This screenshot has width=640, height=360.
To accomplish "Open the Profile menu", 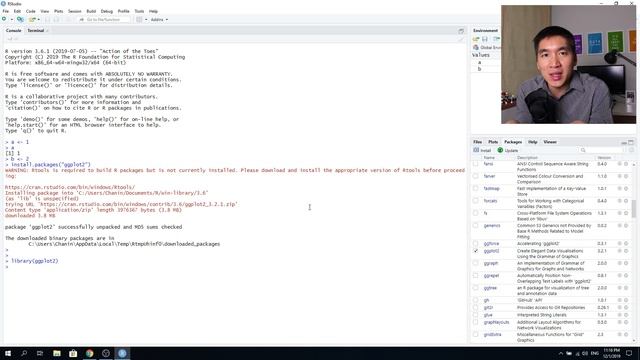I will (123, 11).
